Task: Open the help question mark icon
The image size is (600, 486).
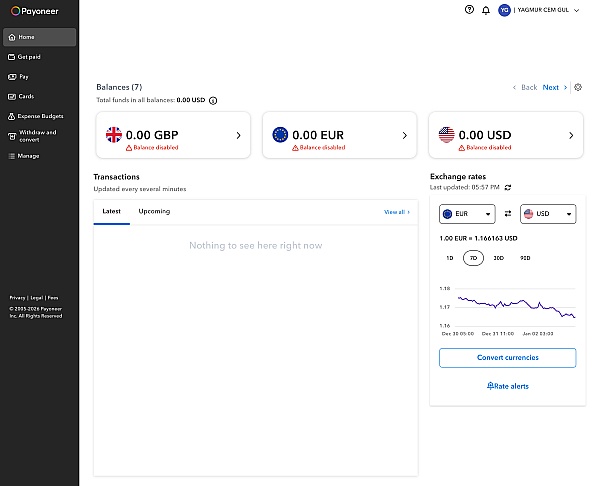Action: [x=470, y=10]
